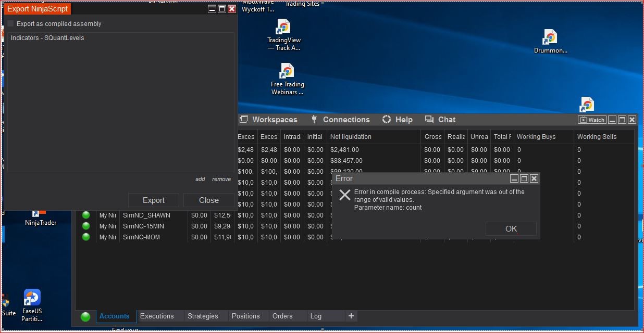Maximize the Control Center window
Screen dimensions: 644x333
click(622, 120)
